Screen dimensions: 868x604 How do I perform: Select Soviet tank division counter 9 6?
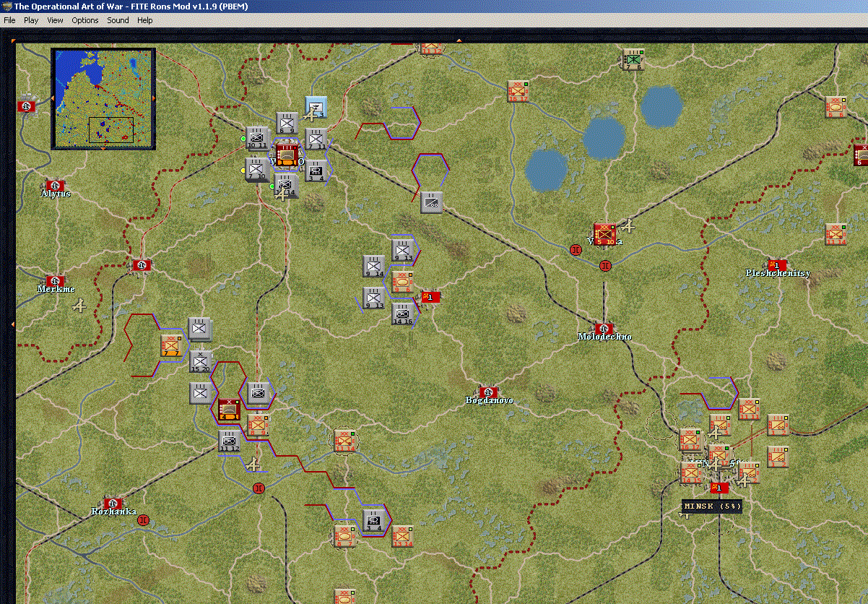403,281
